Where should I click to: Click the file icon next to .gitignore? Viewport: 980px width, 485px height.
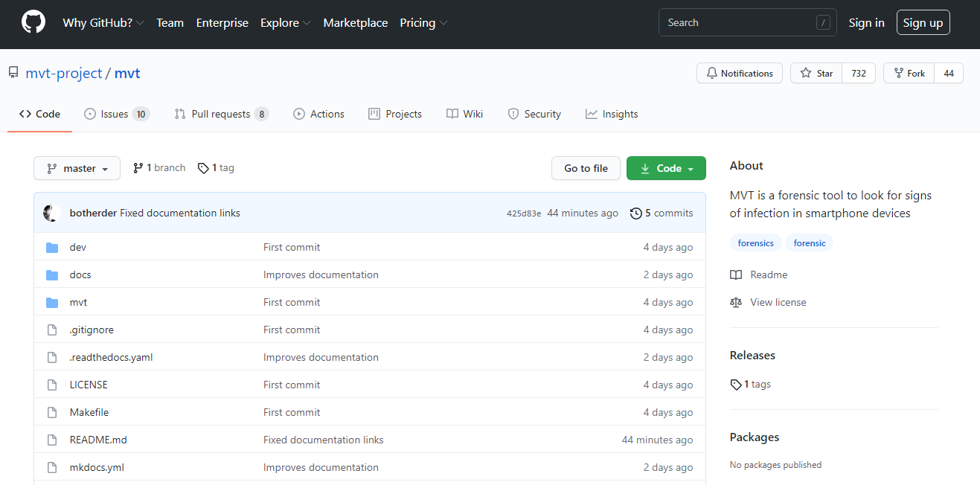point(52,330)
